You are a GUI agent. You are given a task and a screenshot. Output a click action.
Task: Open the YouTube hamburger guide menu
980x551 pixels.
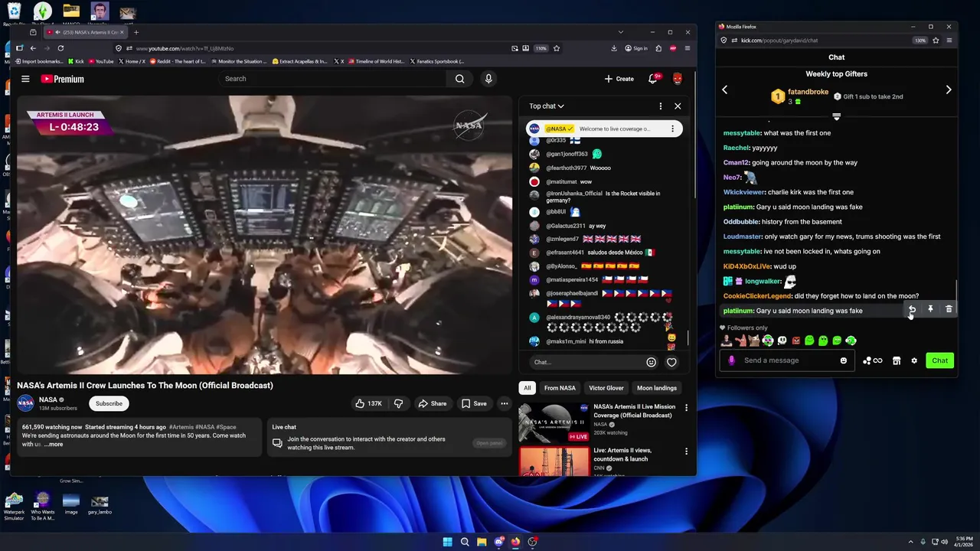[25, 79]
